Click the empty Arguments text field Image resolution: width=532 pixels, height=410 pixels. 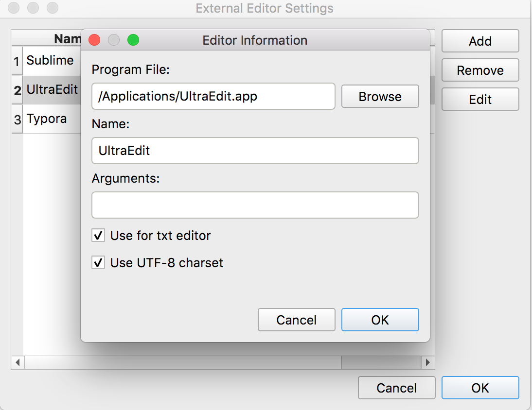click(255, 205)
